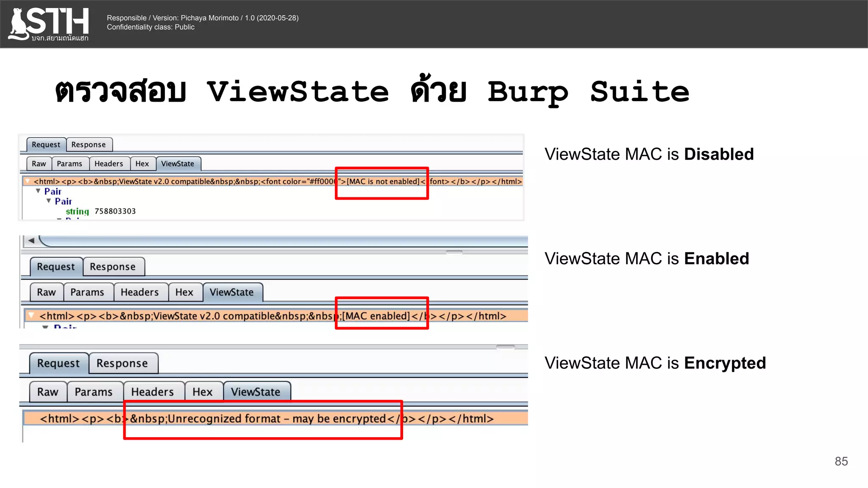Collapse the 'MAC is not enabled' root row
Viewport: 868px width, 488px height.
[x=28, y=181]
